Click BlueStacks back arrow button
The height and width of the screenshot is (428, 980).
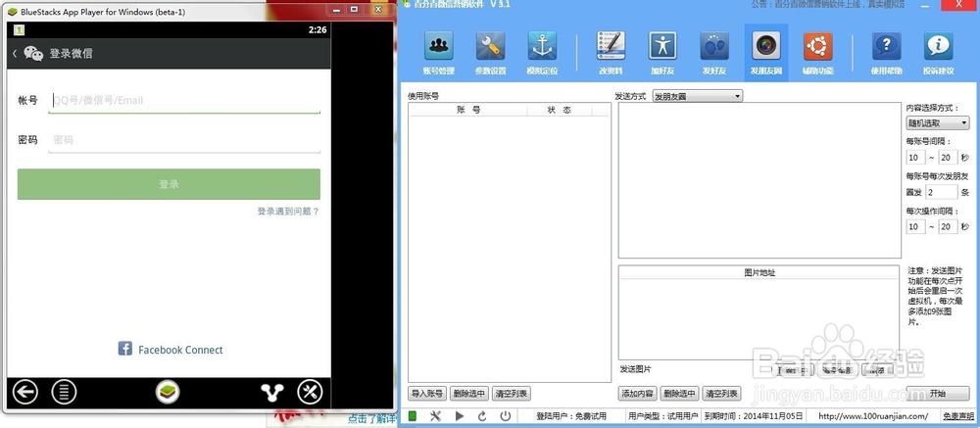[x=25, y=393]
